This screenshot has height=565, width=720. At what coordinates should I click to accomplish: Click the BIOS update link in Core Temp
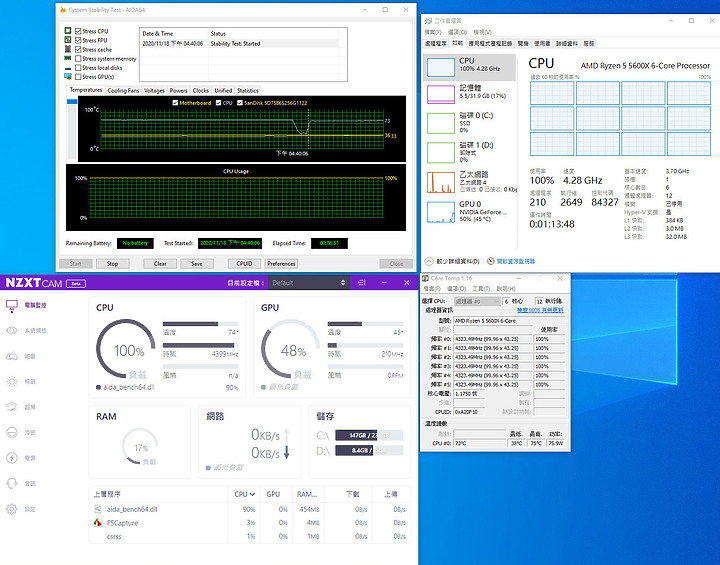pyautogui.click(x=540, y=311)
